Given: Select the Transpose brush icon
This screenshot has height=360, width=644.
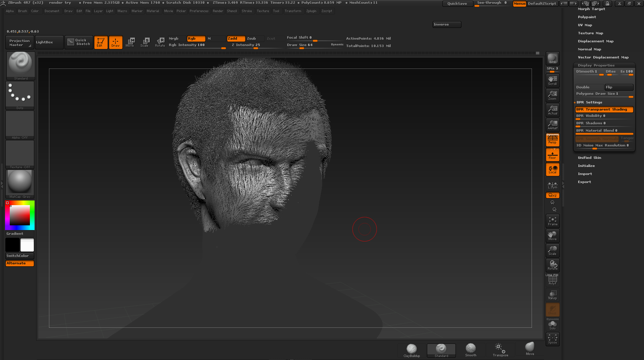Looking at the screenshot, I should (x=500, y=350).
